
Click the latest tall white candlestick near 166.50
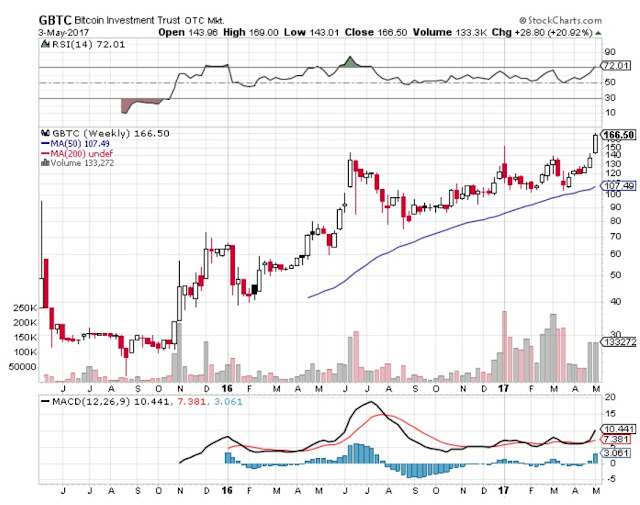pos(596,144)
